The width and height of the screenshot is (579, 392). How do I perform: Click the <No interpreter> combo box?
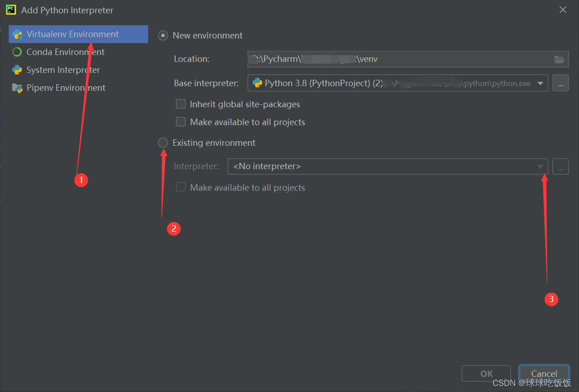(x=388, y=166)
